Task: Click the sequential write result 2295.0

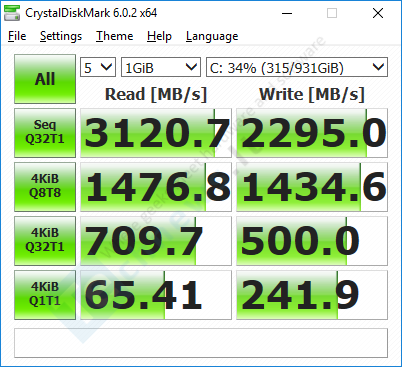Action: tap(312, 133)
